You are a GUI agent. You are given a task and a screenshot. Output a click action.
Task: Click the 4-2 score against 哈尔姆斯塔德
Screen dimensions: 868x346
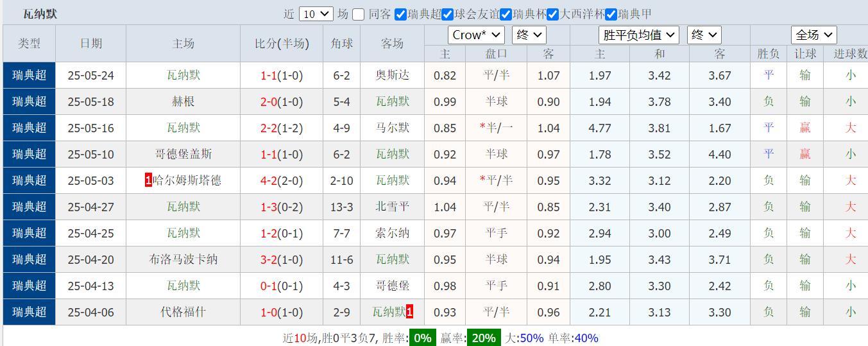(x=268, y=180)
